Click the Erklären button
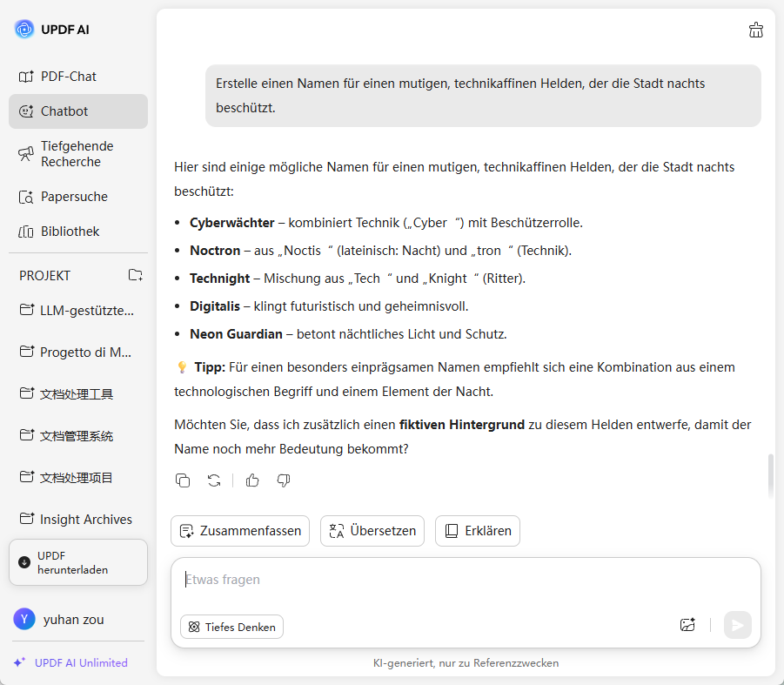This screenshot has height=685, width=784. pyautogui.click(x=478, y=531)
